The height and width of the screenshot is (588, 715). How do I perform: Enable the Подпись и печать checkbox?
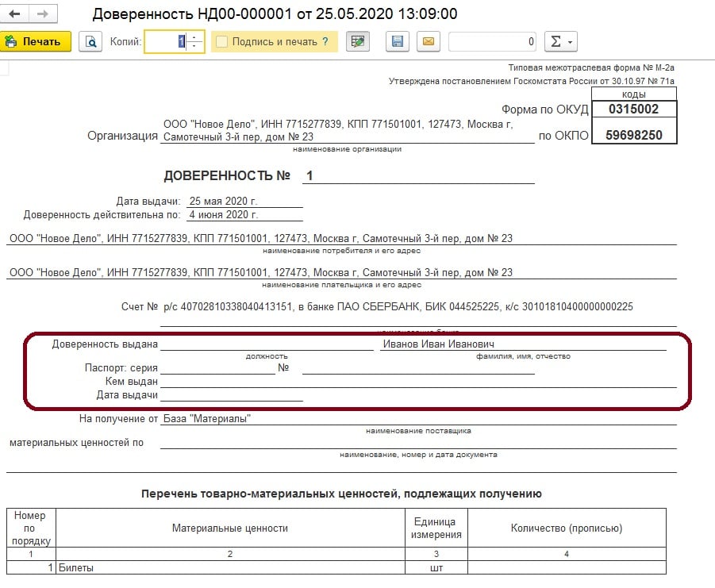(221, 41)
